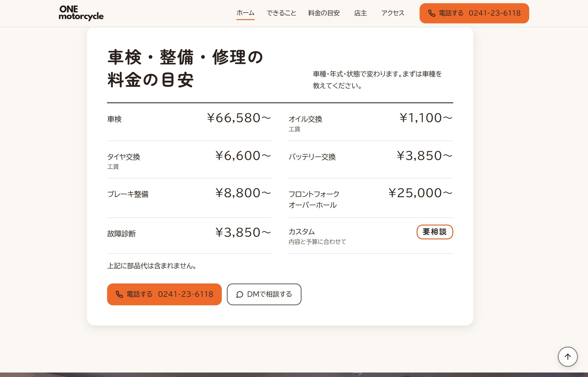The width and height of the screenshot is (588, 377).
Task: Click the 車検 row label
Action: (114, 119)
